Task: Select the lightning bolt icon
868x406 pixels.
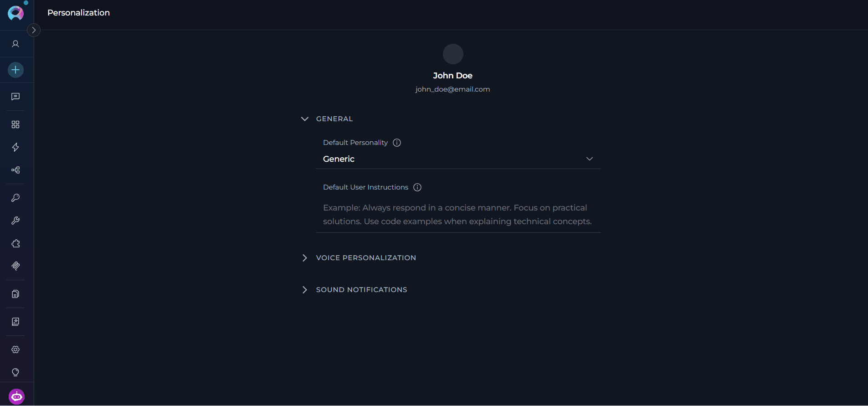Action: pyautogui.click(x=15, y=147)
